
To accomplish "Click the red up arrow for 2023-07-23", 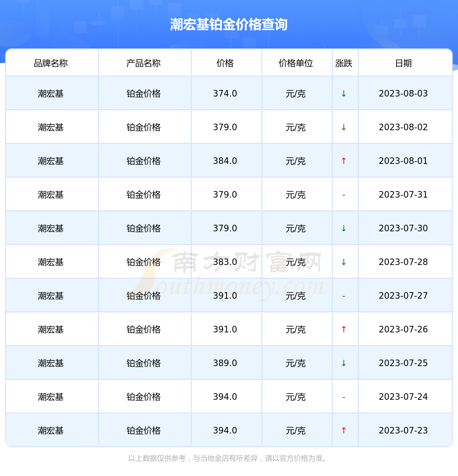I will 344,431.
